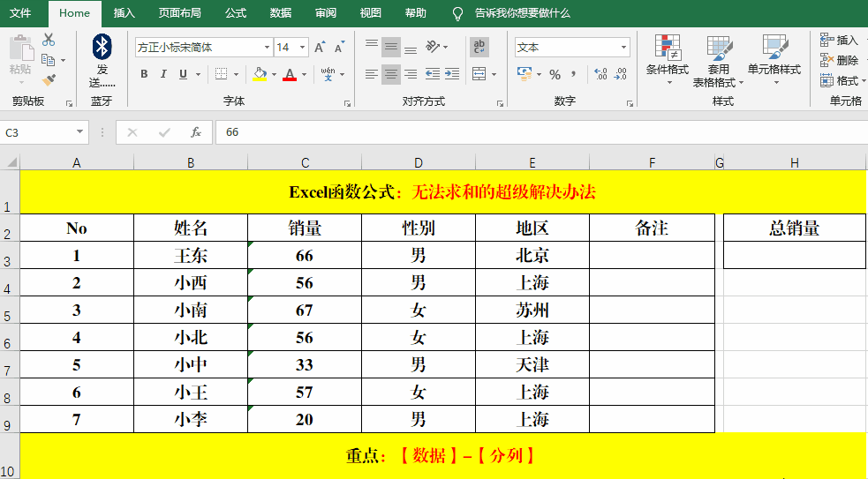868x479 pixels.
Task: Switch to the 数据 ribbon tab
Action: [281, 13]
